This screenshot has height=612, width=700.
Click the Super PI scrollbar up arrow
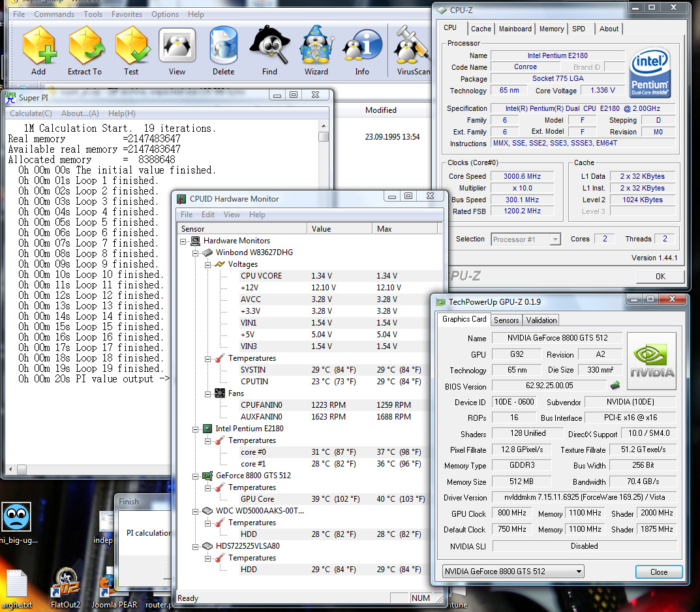324,125
